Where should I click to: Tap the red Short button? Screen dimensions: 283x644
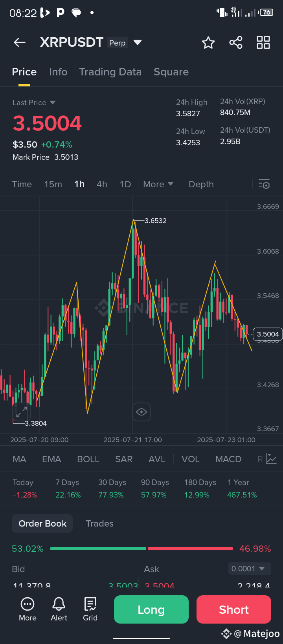[234, 609]
